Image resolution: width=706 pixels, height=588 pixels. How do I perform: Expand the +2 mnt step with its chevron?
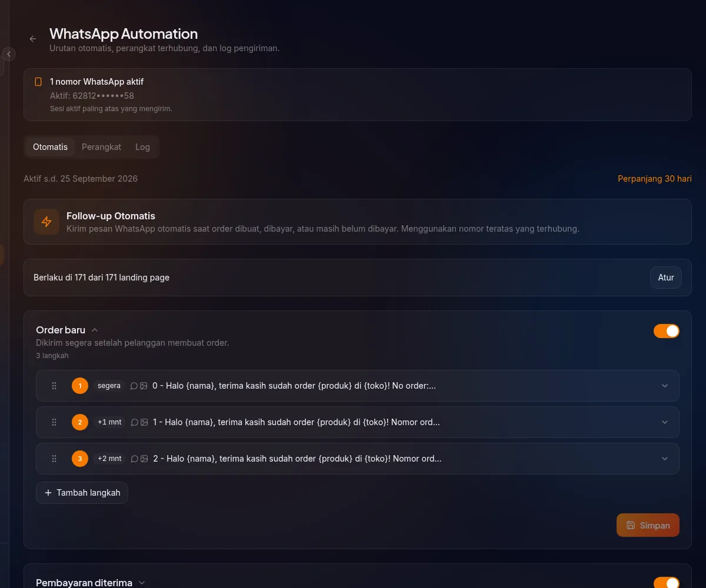665,459
